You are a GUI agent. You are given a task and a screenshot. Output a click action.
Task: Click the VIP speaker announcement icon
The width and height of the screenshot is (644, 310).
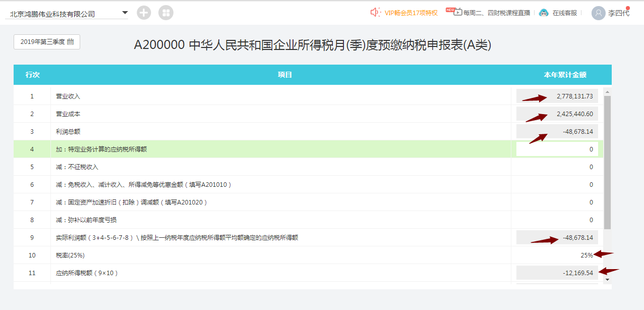pos(375,13)
